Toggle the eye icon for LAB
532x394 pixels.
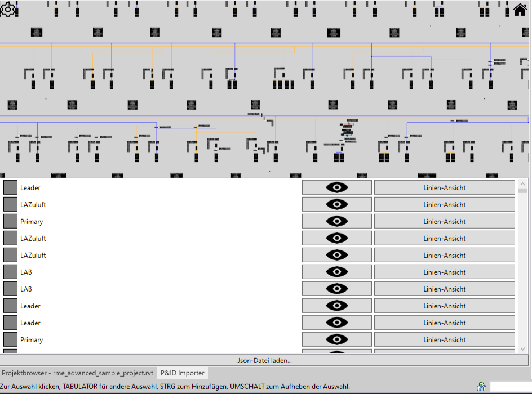(x=336, y=271)
